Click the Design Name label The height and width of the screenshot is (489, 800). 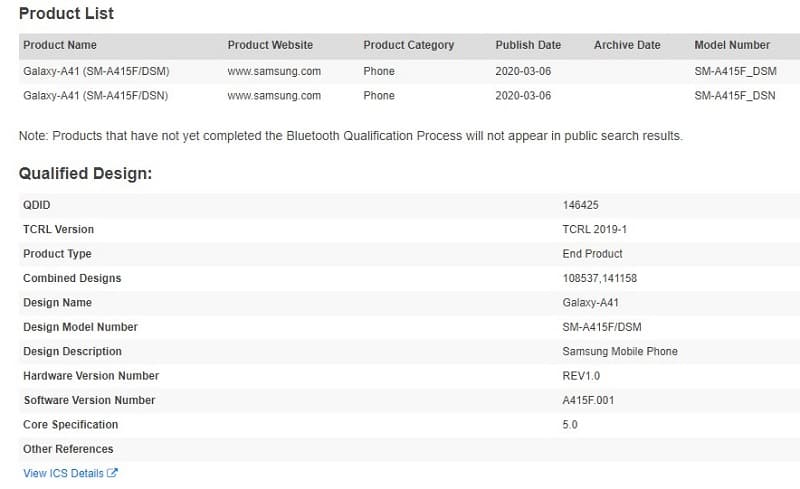point(57,303)
